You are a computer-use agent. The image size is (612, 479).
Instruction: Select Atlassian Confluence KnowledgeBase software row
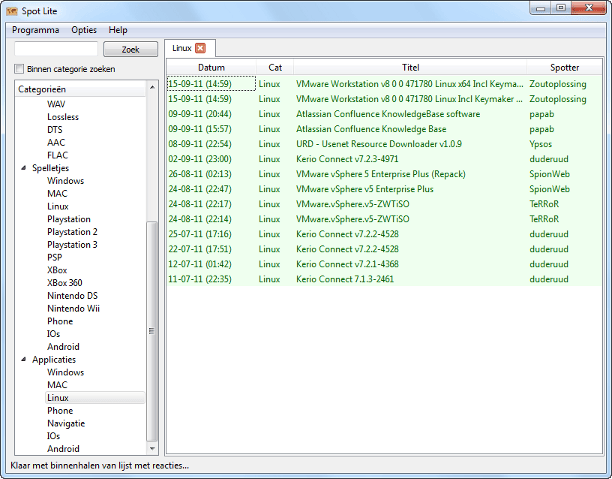pos(384,114)
